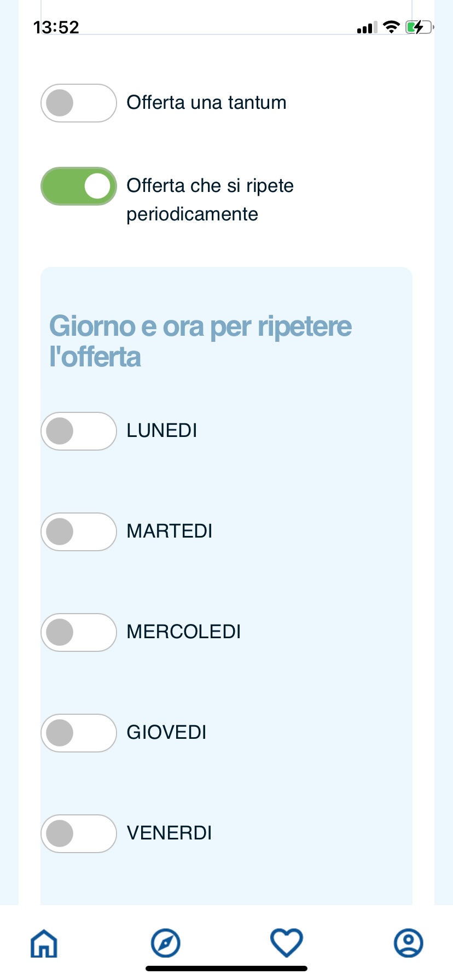The height and width of the screenshot is (980, 453).
Task: Activate the VENERDI toggle
Action: point(79,833)
